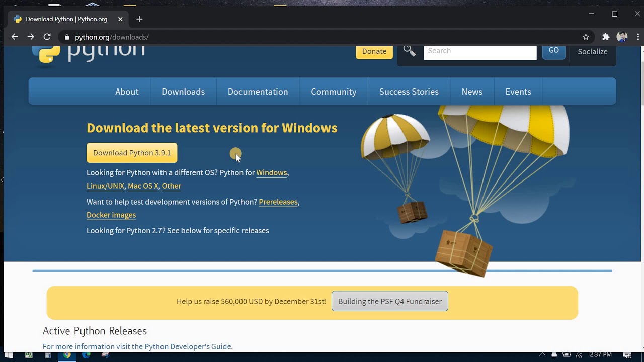Open the Snipping tool taskbar icon
Image resolution: width=644 pixels, height=362 pixels.
pos(105,355)
